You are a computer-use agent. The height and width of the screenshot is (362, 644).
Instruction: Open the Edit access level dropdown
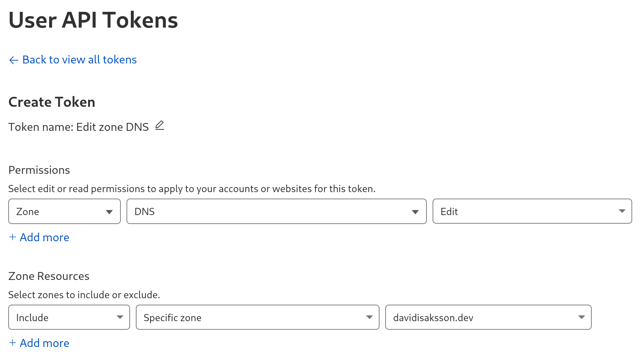click(x=532, y=211)
